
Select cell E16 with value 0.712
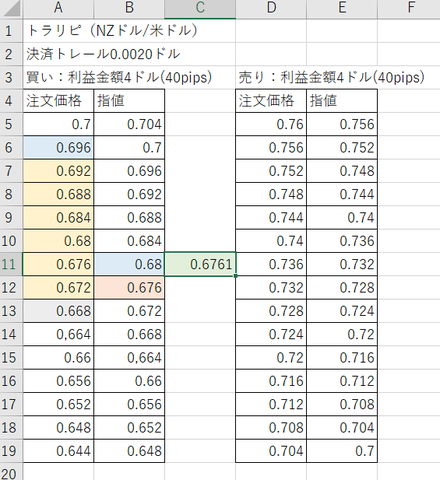(342, 381)
